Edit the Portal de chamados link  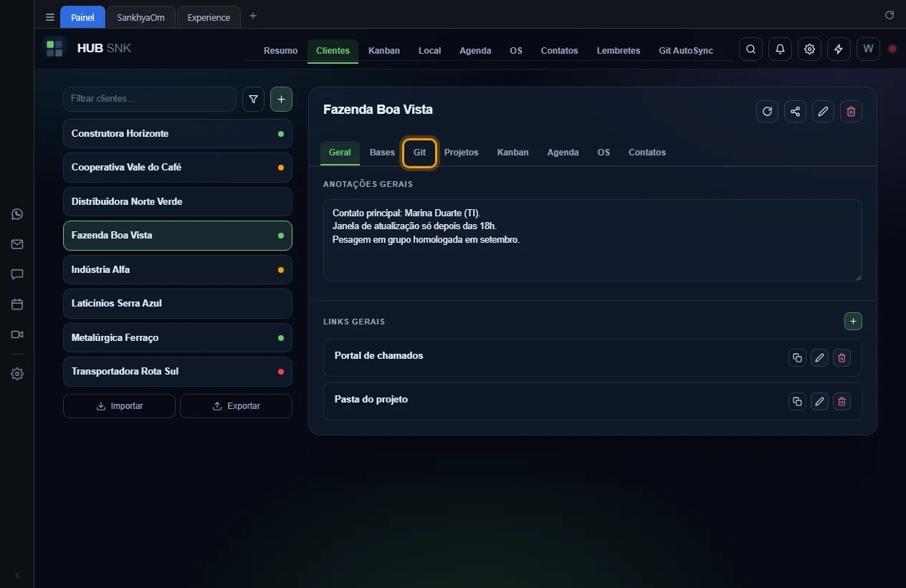coord(819,358)
